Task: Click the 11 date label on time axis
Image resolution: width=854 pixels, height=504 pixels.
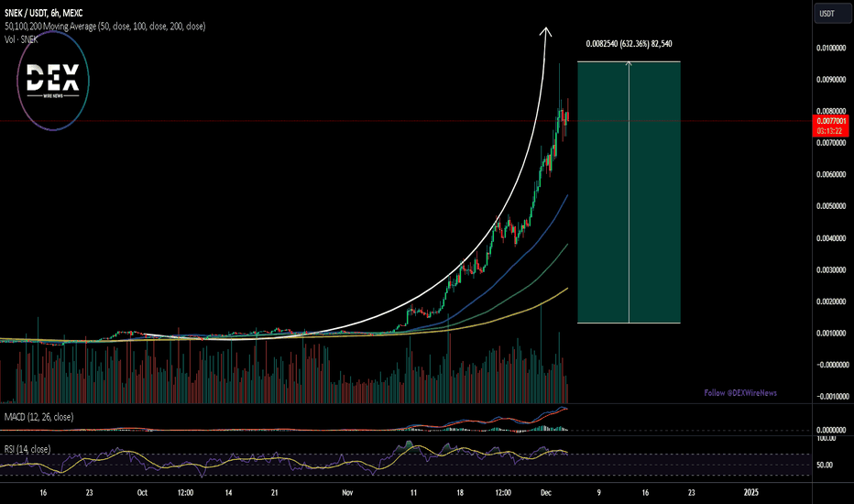Action: tap(413, 493)
